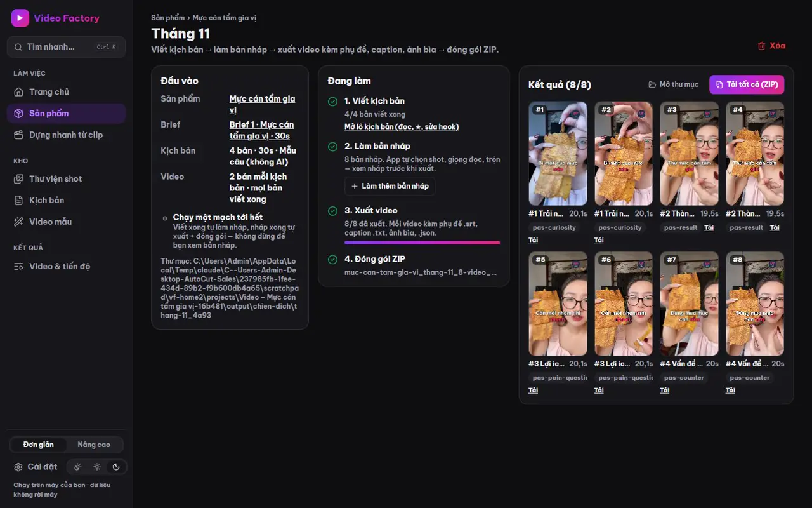Switch to Nâng cao mode tab
Screen dimensions: 812x508
click(x=94, y=444)
